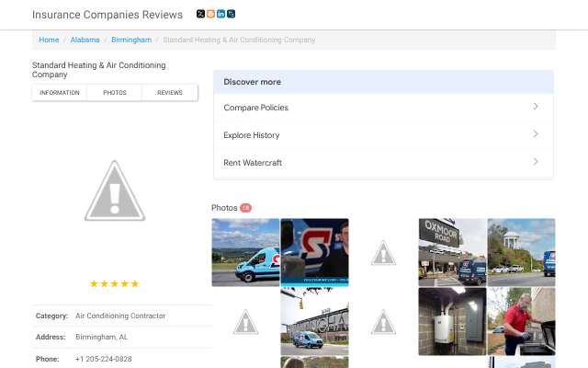Switch to the Photos tab
The width and height of the screenshot is (588, 368).
[x=115, y=93]
